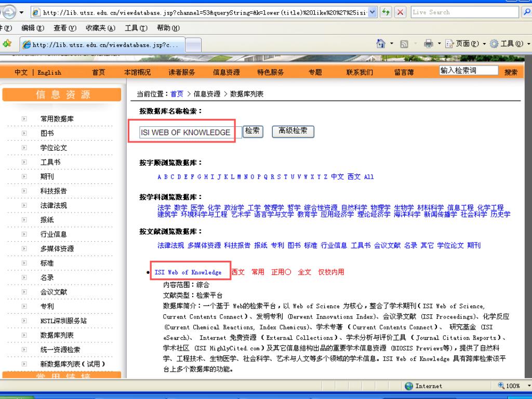
Task: Open NSTL深圳服务站 in the sidebar
Action: point(63,321)
